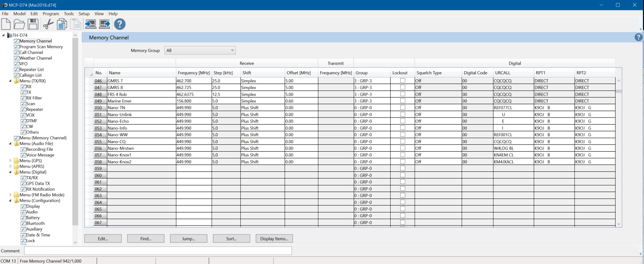Copy using the blue pages toolbar icon
644x264 pixels.
tap(62, 24)
